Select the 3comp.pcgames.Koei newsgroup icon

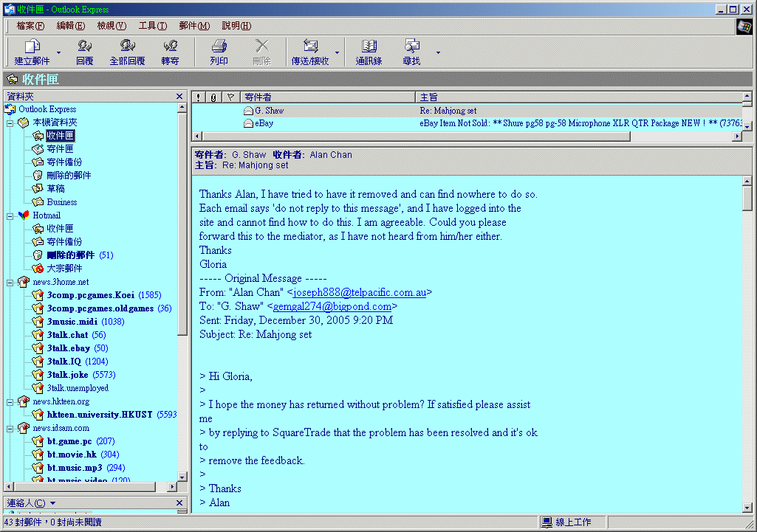[x=38, y=295]
